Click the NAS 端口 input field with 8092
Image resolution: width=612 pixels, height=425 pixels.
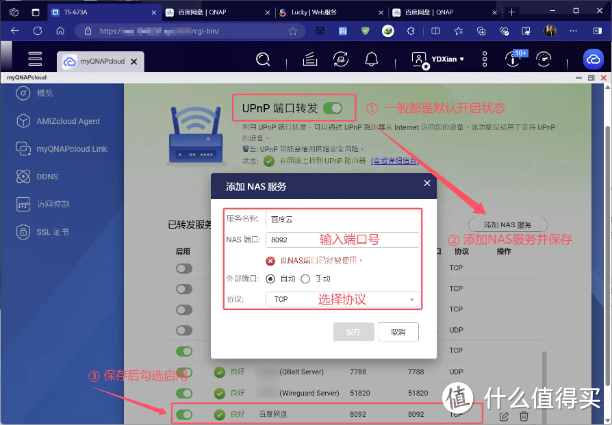point(343,240)
